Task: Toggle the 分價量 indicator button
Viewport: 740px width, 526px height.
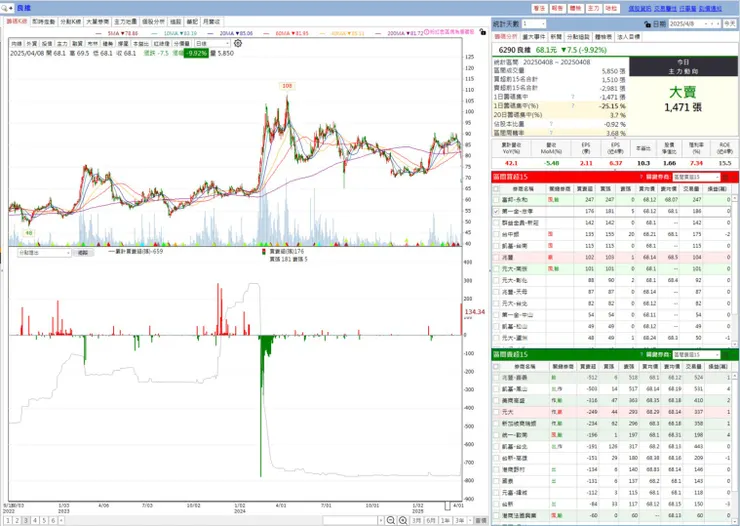Action: tap(181, 43)
